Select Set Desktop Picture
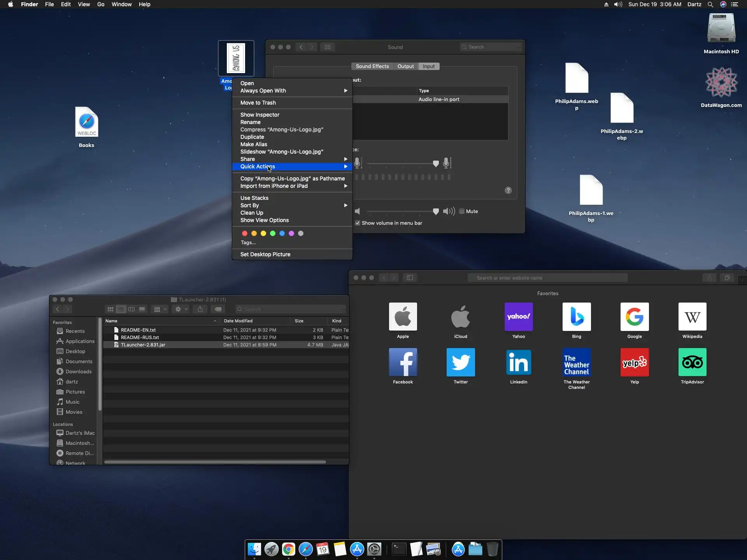Screen dimensions: 747x560 [265, 254]
